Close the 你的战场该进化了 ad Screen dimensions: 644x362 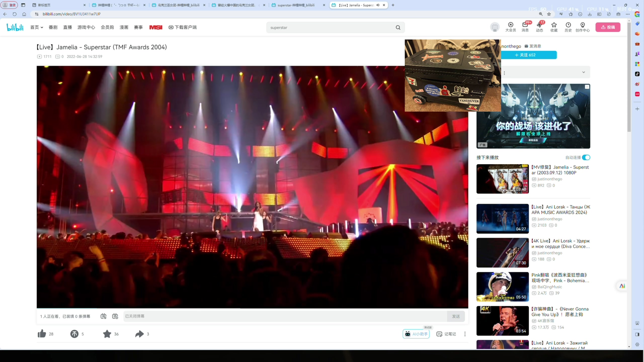tap(587, 87)
